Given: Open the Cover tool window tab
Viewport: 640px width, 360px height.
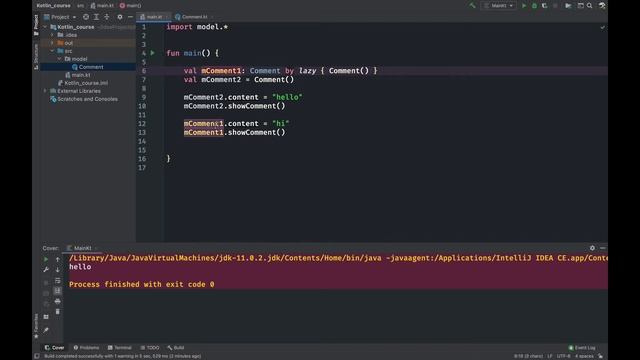Looking at the screenshot, I should (54, 348).
